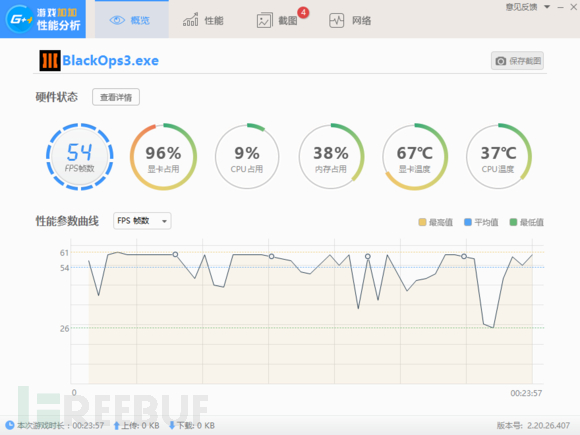580x435 pixels.
Task: Open the 意见反馈 feedback dropdown arrow
Action: point(547,7)
